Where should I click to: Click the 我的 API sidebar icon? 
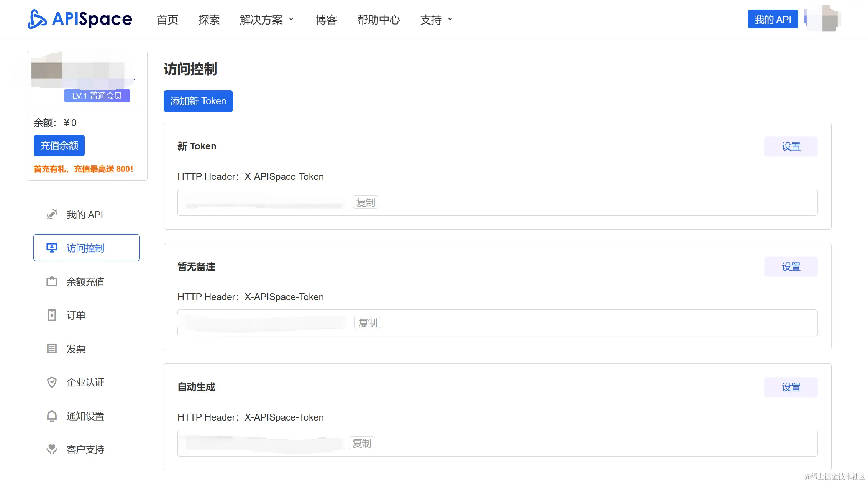pos(52,215)
